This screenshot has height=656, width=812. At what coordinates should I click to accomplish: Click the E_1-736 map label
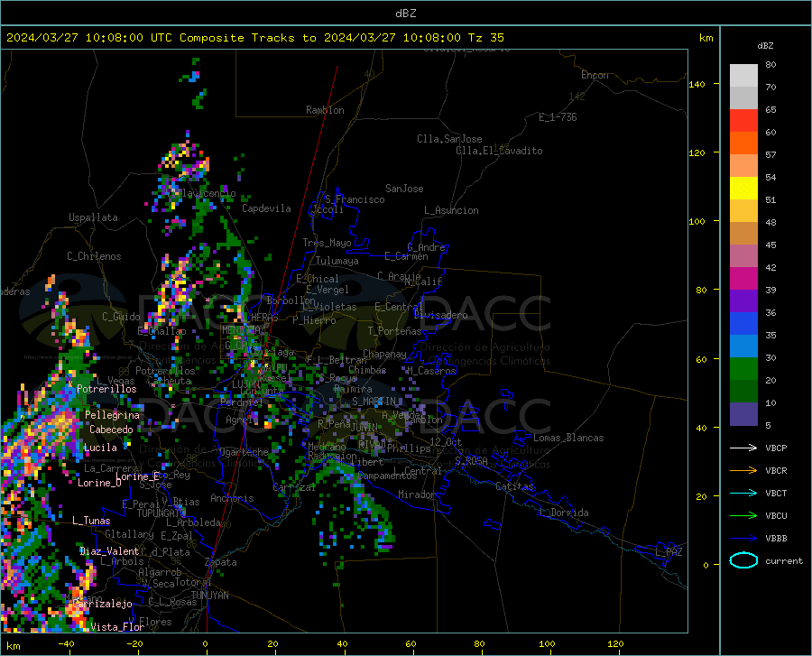(558, 117)
